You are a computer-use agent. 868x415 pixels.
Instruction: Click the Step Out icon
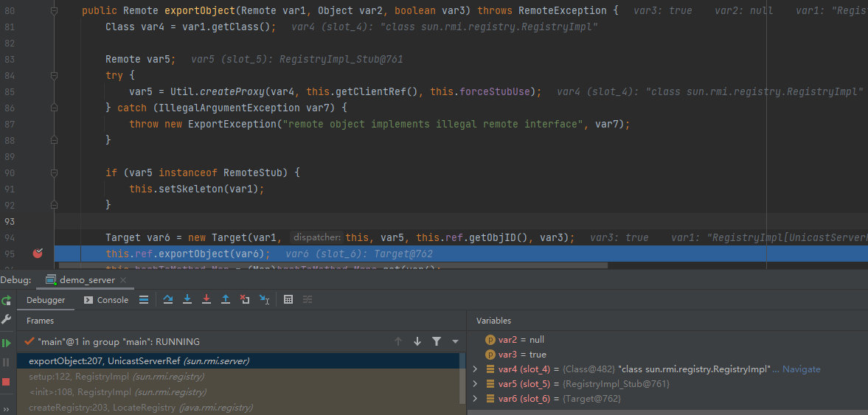(226, 300)
